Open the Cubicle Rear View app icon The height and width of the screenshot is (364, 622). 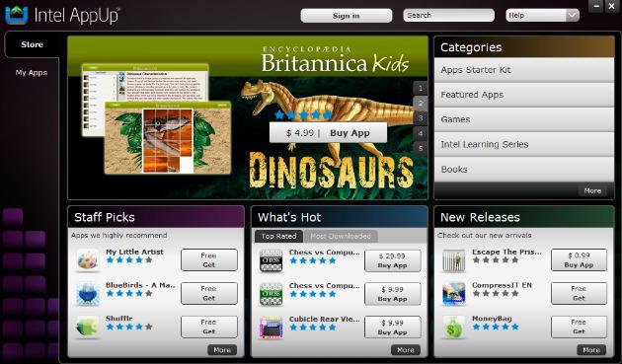click(271, 328)
